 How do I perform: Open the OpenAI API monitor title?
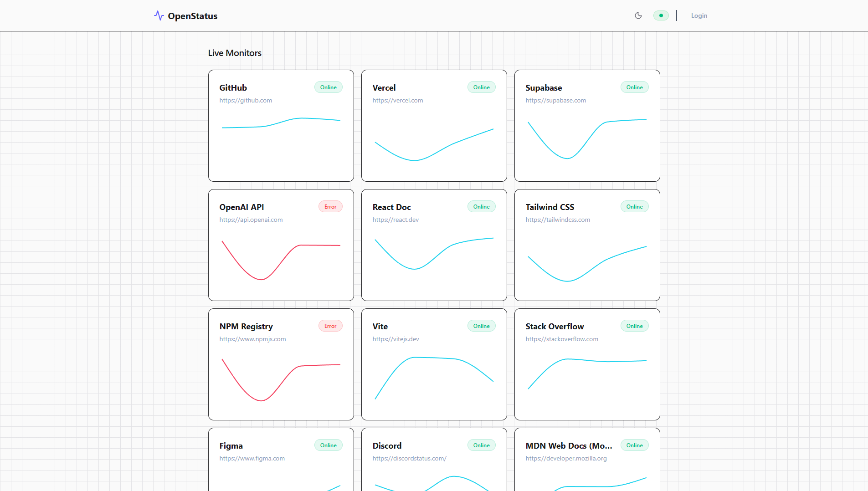pyautogui.click(x=241, y=207)
